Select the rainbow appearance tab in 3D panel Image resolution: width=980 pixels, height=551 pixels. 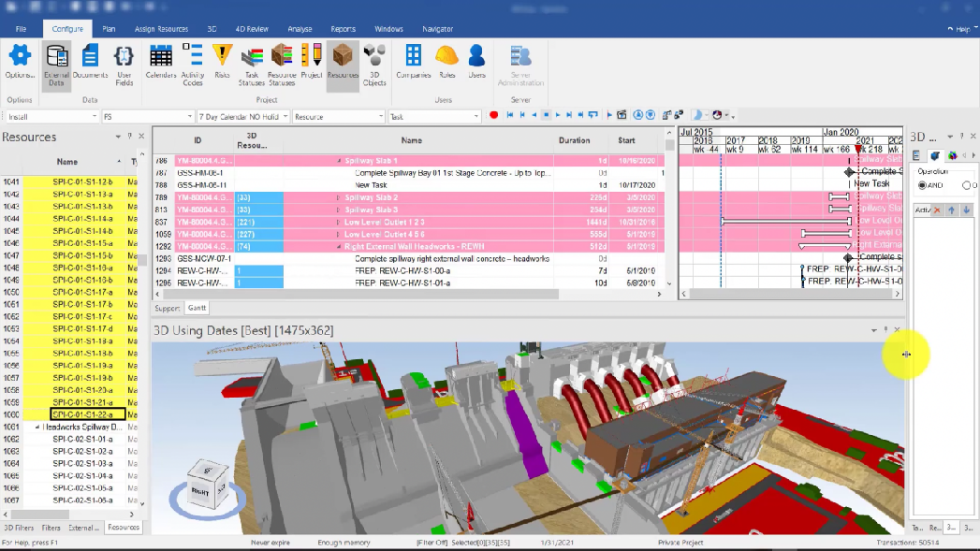click(x=952, y=155)
